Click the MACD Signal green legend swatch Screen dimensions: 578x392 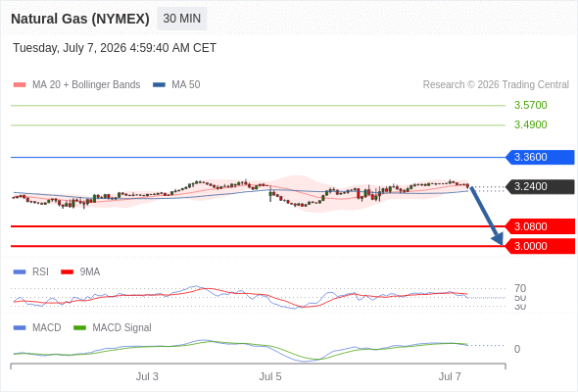(x=79, y=327)
